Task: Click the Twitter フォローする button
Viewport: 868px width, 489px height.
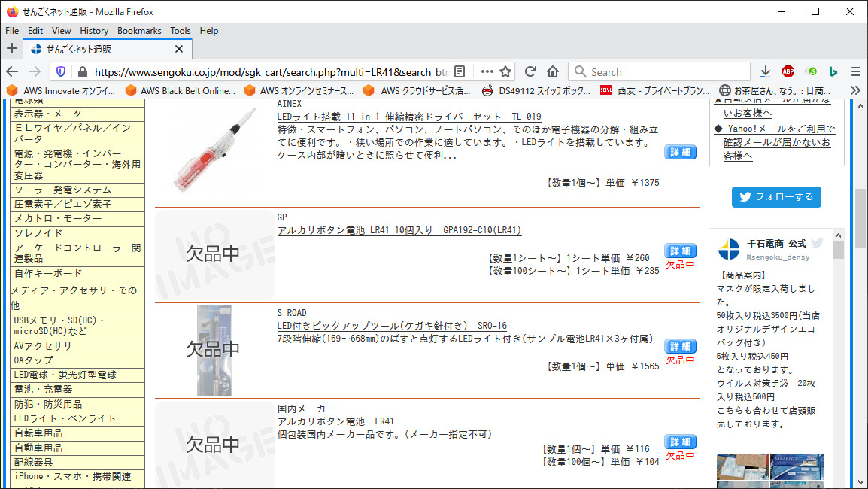Action: [776, 196]
